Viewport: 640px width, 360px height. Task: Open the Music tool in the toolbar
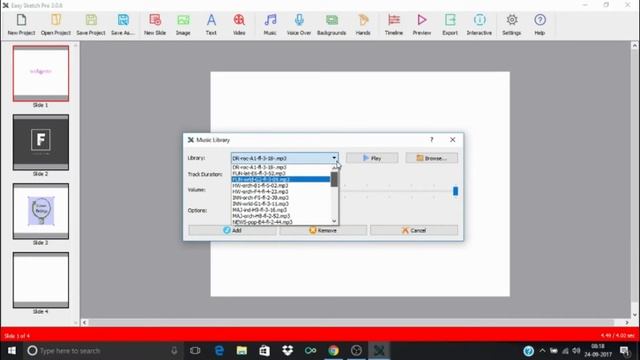tap(270, 24)
